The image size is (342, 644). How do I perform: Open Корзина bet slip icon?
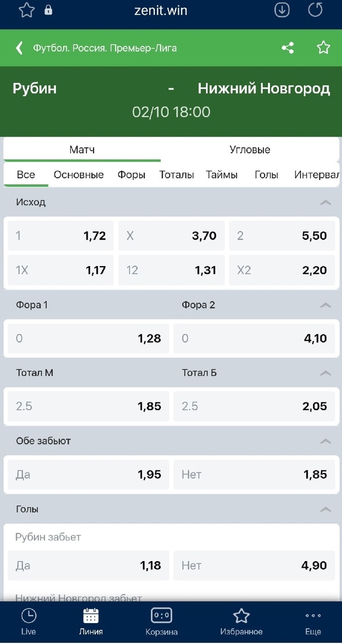coord(161,622)
